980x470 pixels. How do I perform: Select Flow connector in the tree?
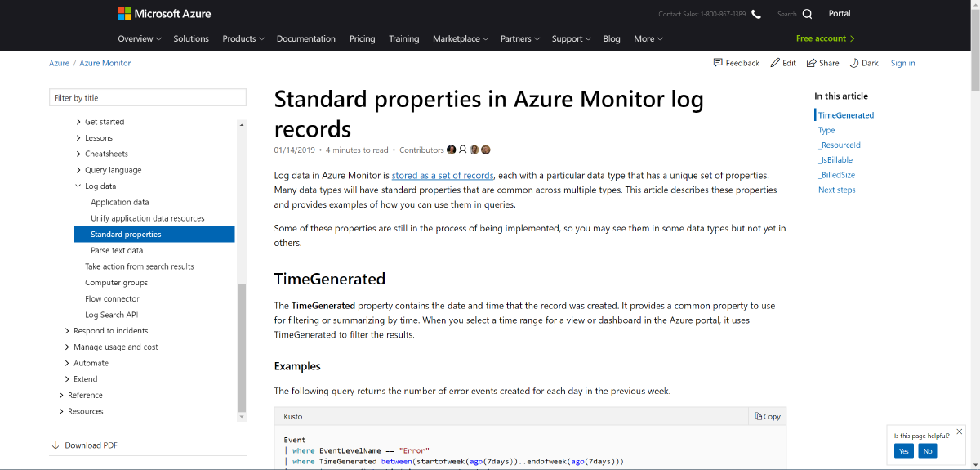coord(112,299)
